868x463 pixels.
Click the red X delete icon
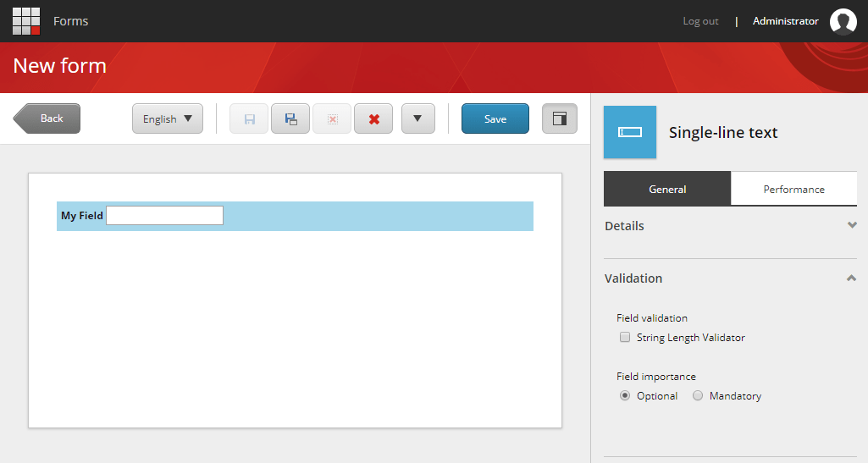click(x=373, y=119)
